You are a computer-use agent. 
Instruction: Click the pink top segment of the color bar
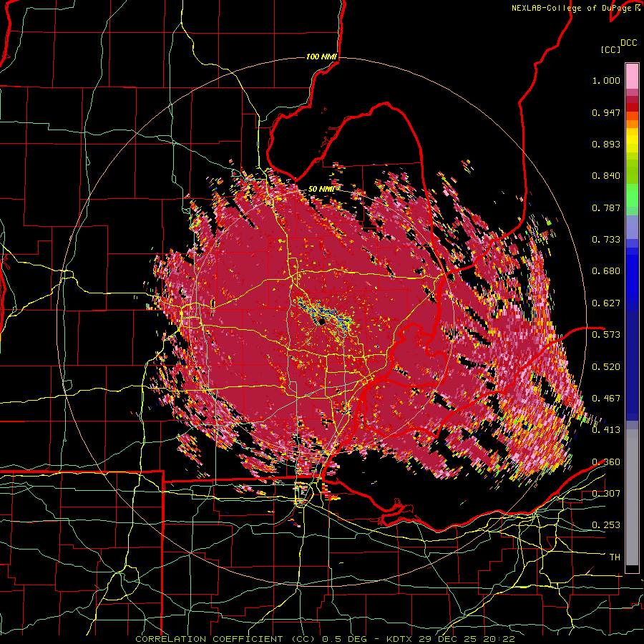tap(632, 77)
